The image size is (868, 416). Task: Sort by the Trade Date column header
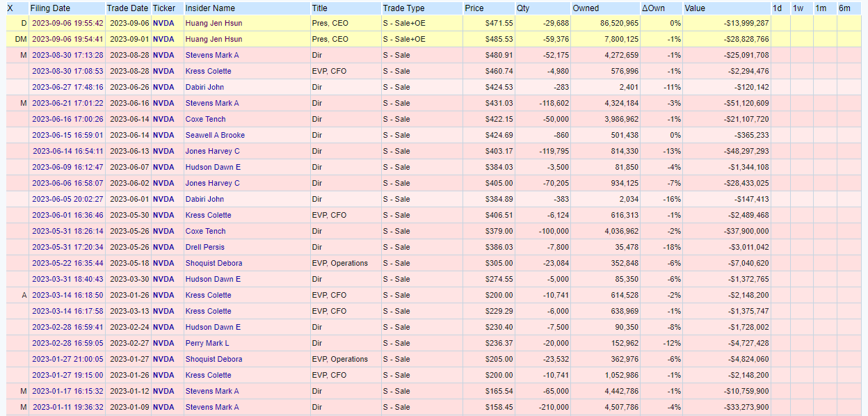pos(127,8)
